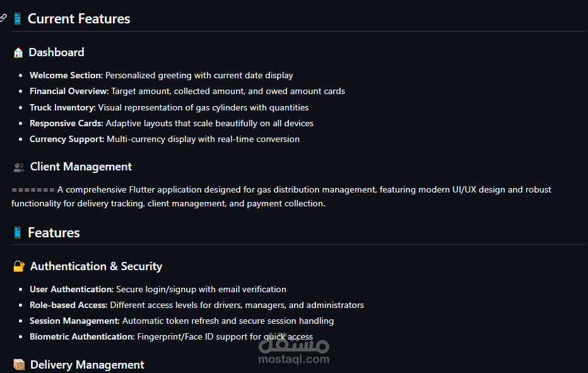The width and height of the screenshot is (588, 373).
Task: Click the lock emoji beside Authentication & Security
Action: pyautogui.click(x=19, y=266)
